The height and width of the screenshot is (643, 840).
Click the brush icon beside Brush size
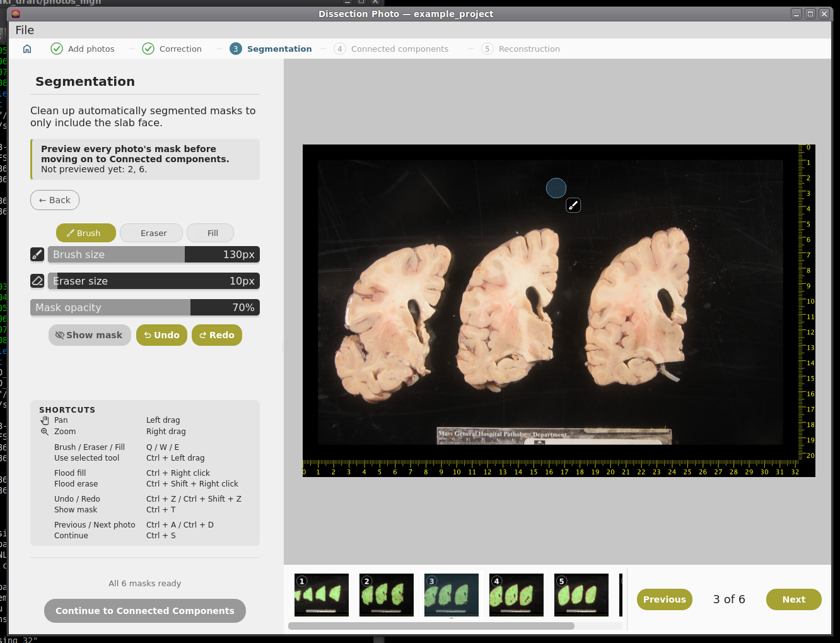pos(37,254)
